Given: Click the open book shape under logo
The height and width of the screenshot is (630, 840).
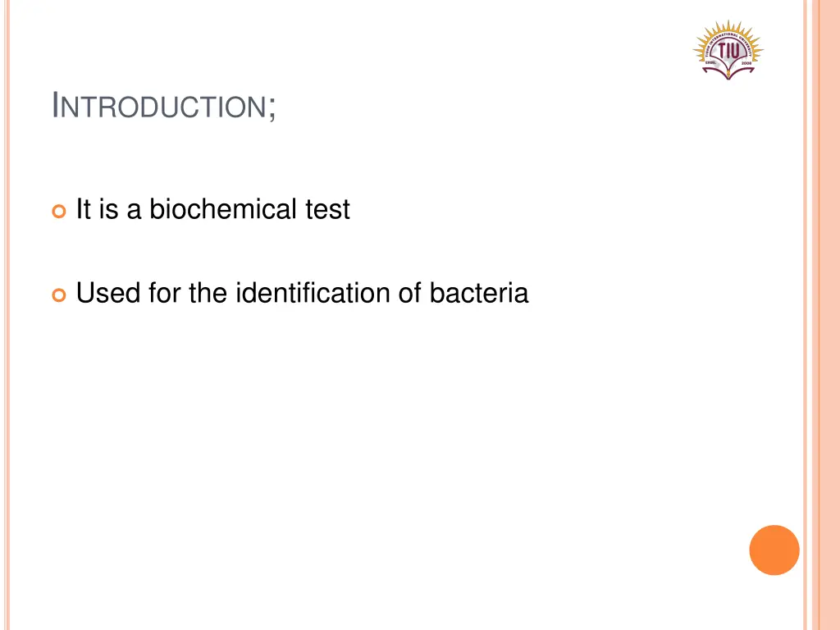Looking at the screenshot, I should point(728,70).
